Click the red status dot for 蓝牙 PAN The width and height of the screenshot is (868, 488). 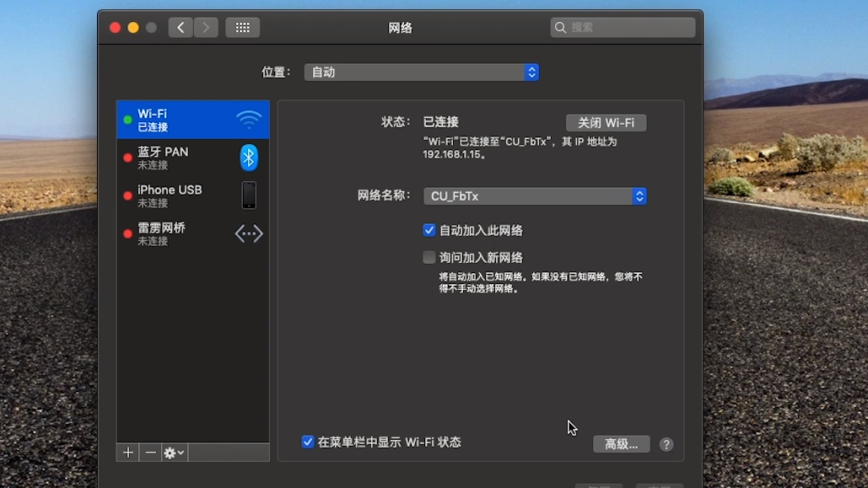(x=127, y=158)
